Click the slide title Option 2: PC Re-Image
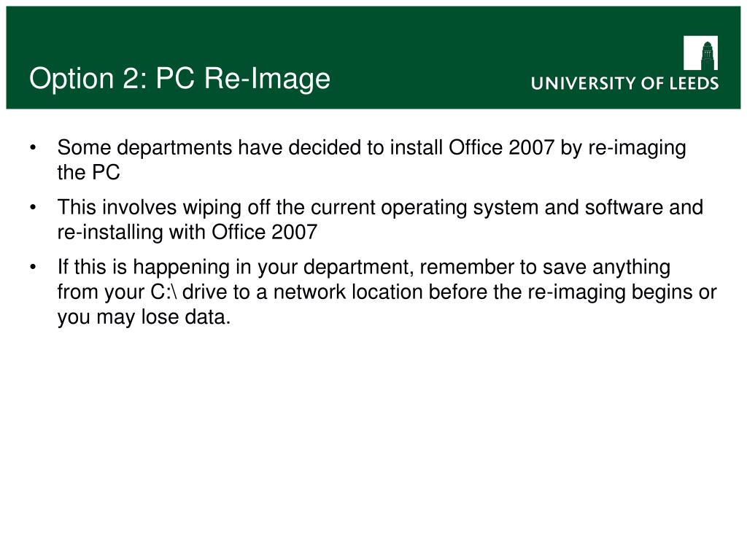747x560 pixels. tap(179, 79)
